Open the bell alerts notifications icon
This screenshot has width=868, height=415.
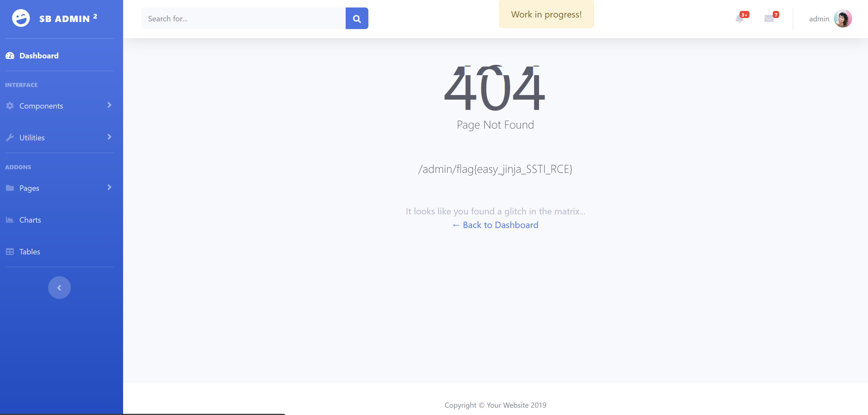pos(739,18)
